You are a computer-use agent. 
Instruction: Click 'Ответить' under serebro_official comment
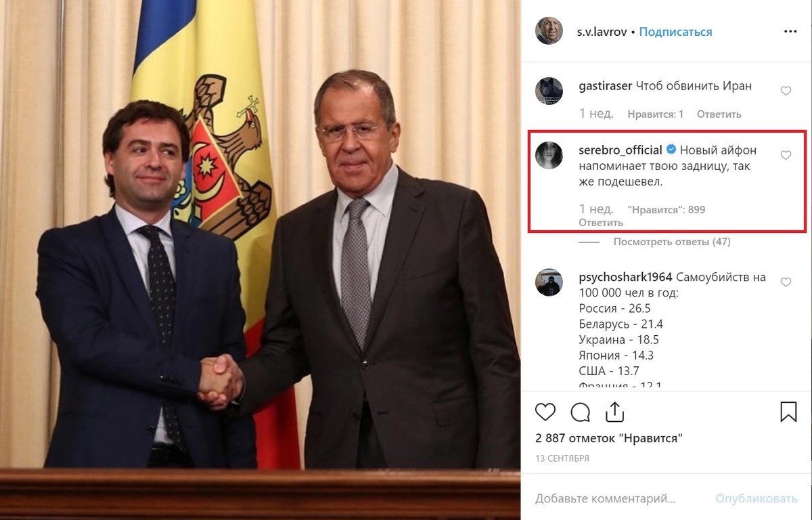tap(601, 223)
